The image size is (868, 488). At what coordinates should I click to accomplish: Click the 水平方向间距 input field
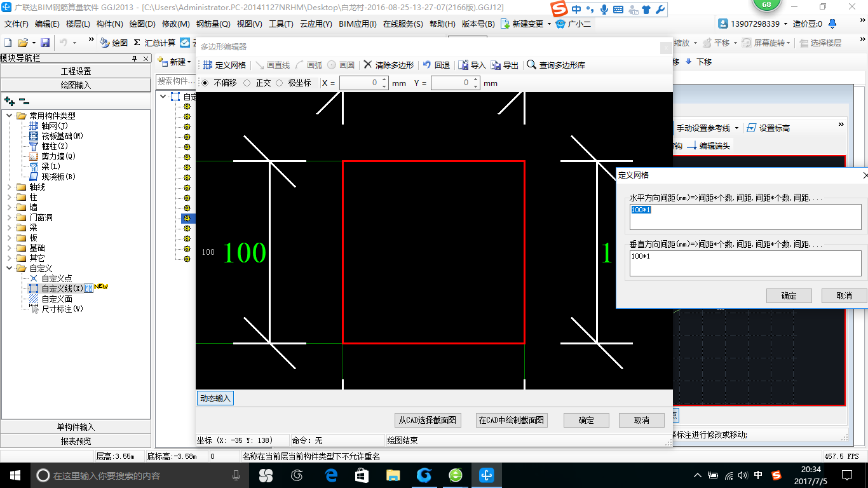(745, 217)
